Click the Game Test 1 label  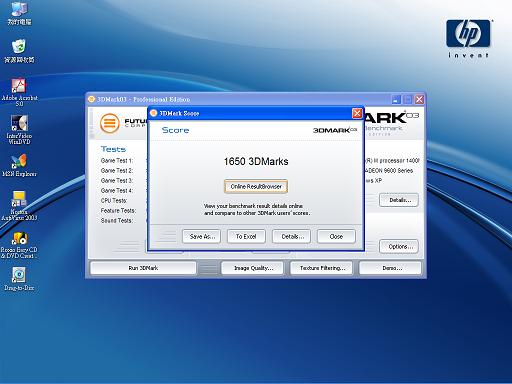pyautogui.click(x=117, y=161)
